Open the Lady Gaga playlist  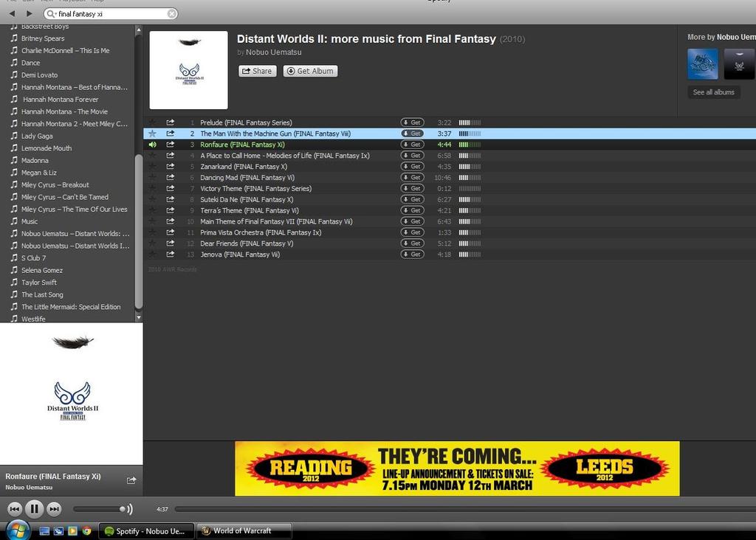(x=37, y=136)
